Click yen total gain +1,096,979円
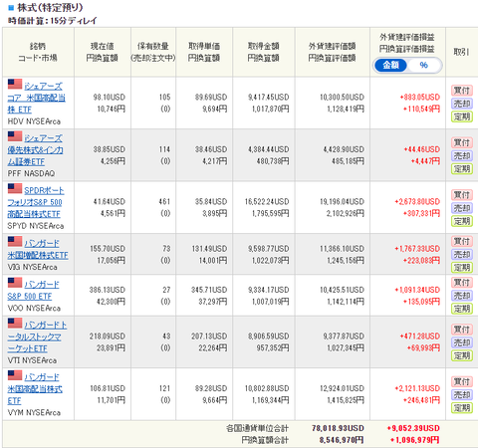 click(x=415, y=440)
